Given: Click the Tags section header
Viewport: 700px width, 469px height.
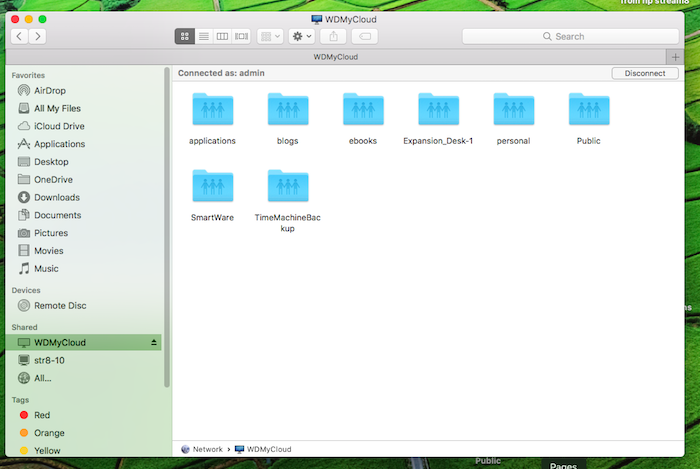Looking at the screenshot, I should coord(21,400).
